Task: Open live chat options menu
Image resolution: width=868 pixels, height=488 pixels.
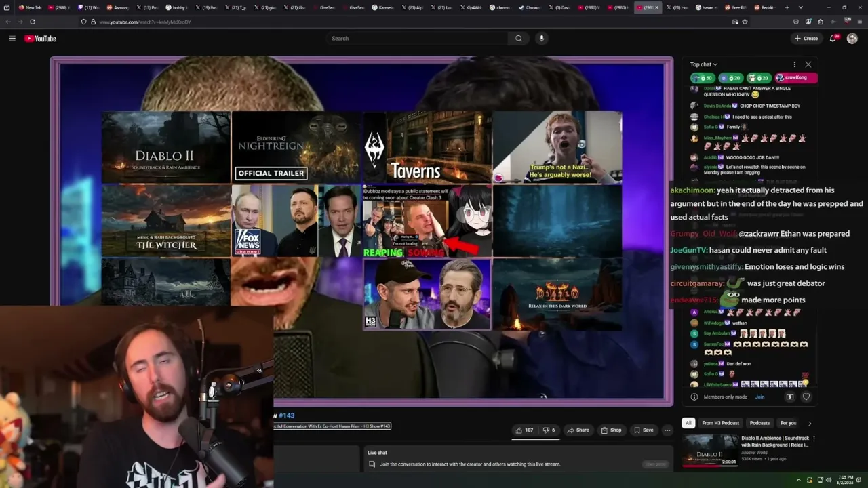Action: click(794, 64)
